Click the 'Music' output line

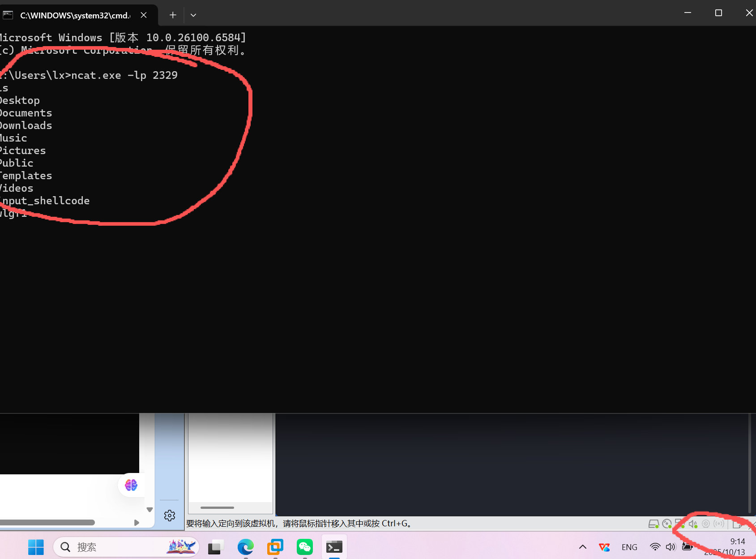point(13,138)
